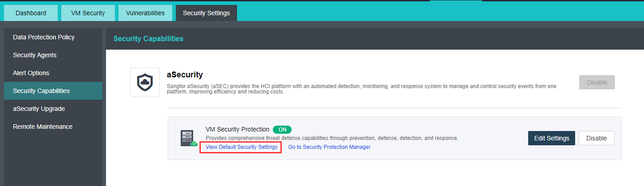Switch to the VM Security tab
The height and width of the screenshot is (186, 644).
88,13
